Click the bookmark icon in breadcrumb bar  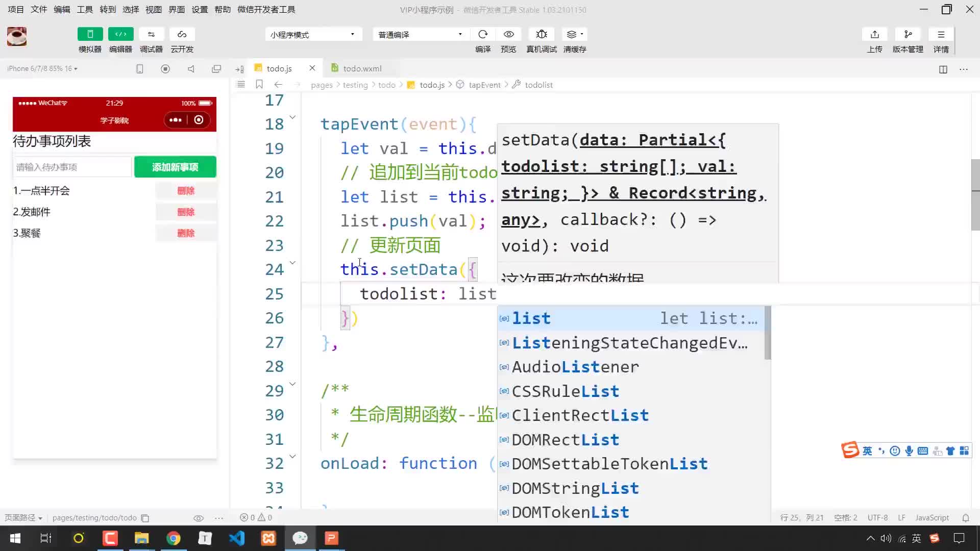point(259,84)
